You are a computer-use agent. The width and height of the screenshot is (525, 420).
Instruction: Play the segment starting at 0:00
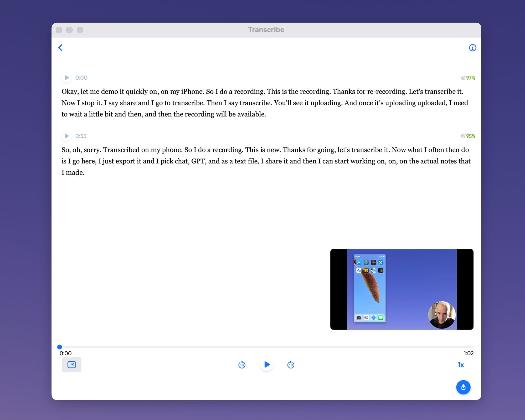point(66,78)
